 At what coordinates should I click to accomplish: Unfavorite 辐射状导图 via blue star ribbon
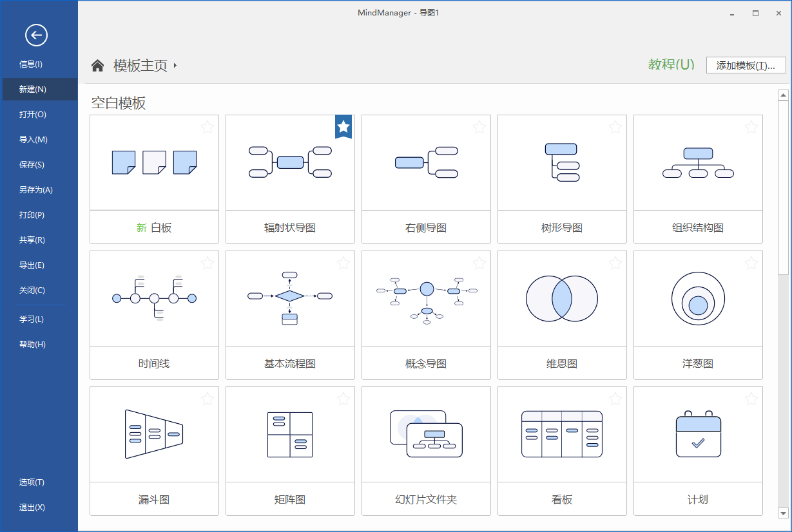[x=343, y=127]
